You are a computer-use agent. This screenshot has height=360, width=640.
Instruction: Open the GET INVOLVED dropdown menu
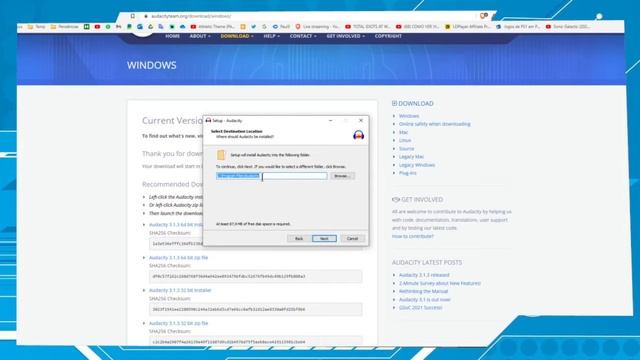(x=345, y=36)
